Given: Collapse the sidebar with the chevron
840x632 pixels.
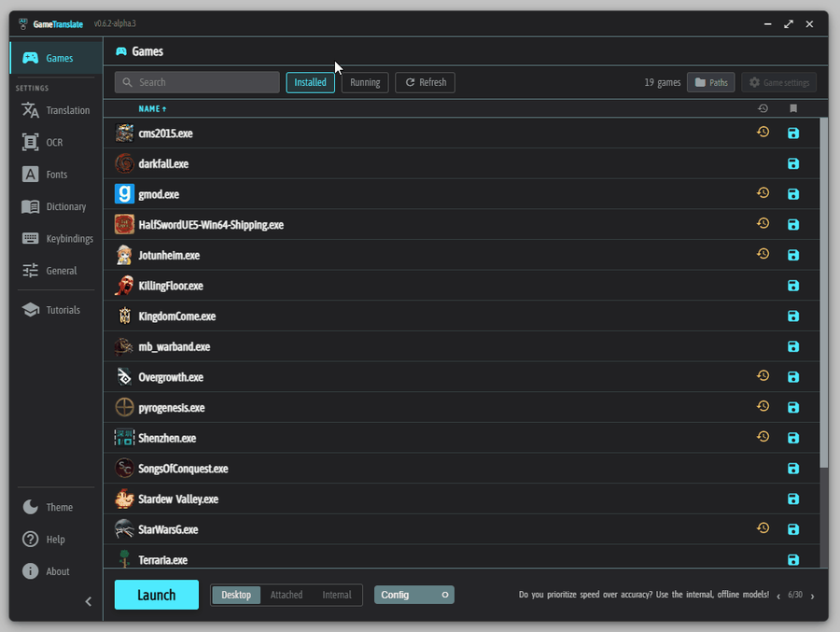Looking at the screenshot, I should point(89,601).
